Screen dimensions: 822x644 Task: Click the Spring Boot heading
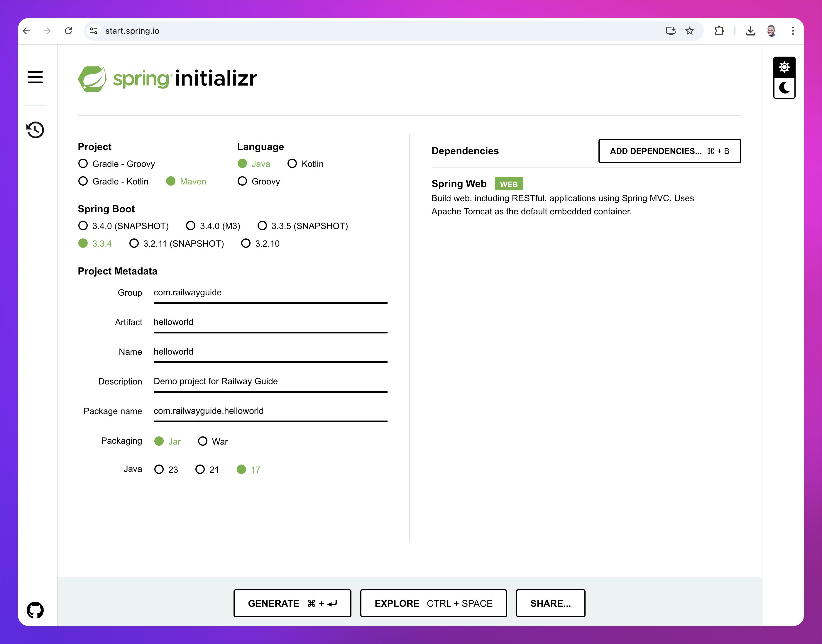coord(106,209)
